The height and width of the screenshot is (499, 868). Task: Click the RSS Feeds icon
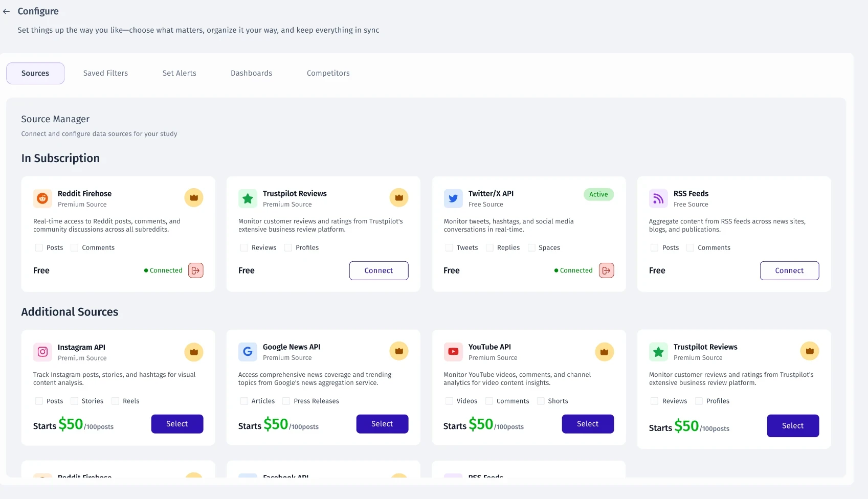pos(658,198)
